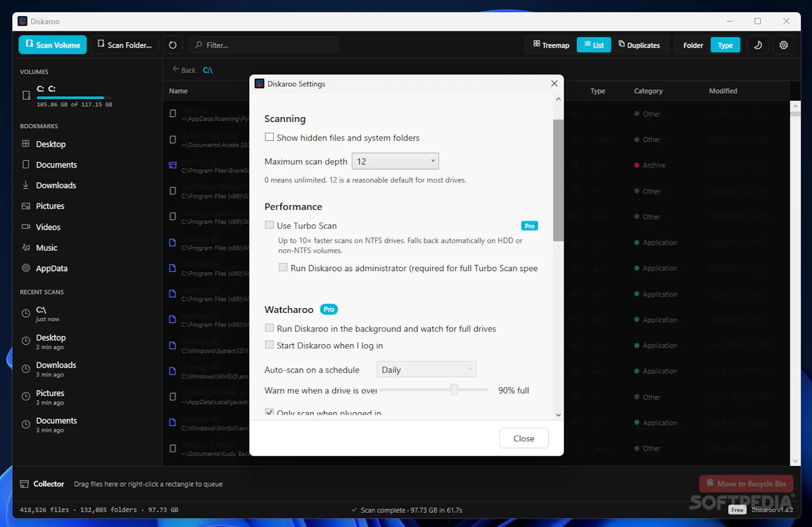This screenshot has width=812, height=527.
Task: Click file icon in System32 row
Action: click(x=173, y=345)
